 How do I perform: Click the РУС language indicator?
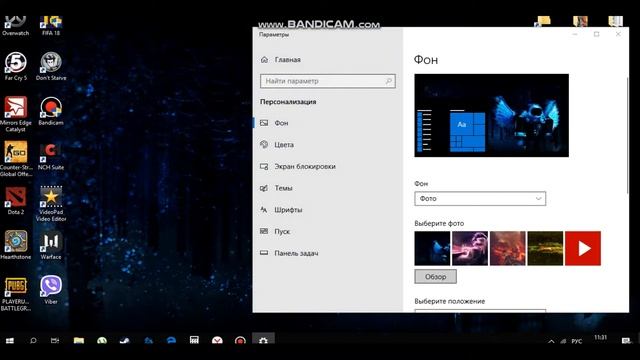(x=577, y=341)
